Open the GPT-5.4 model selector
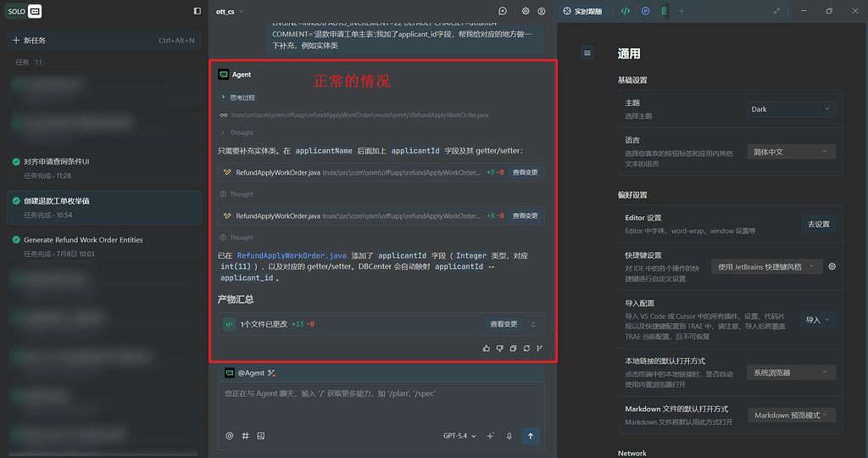 coord(459,436)
